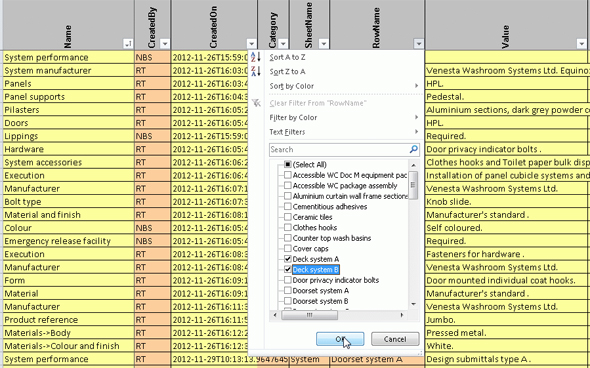The height and width of the screenshot is (368, 590).
Task: Click the Sort Z to A icon
Action: [255, 71]
